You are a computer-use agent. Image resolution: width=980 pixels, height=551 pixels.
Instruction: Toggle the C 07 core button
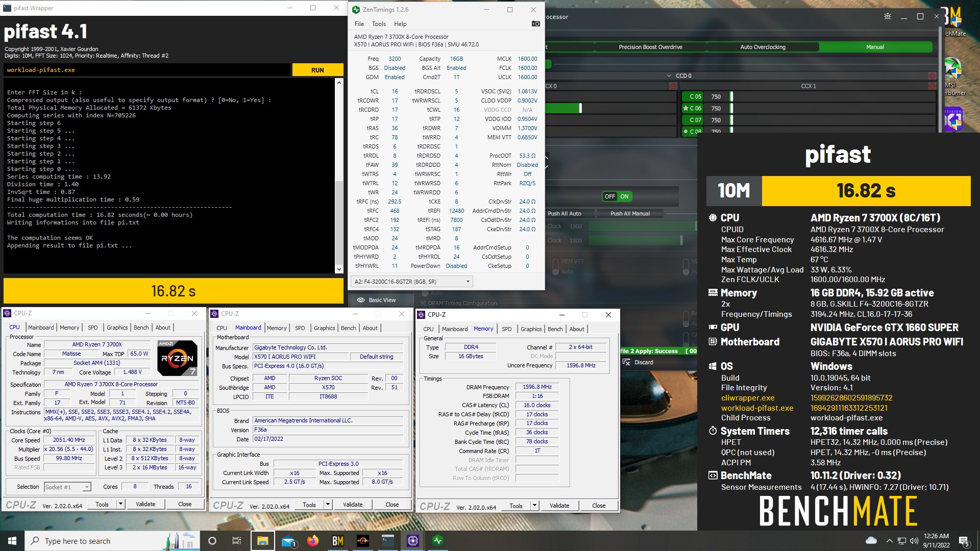click(693, 120)
